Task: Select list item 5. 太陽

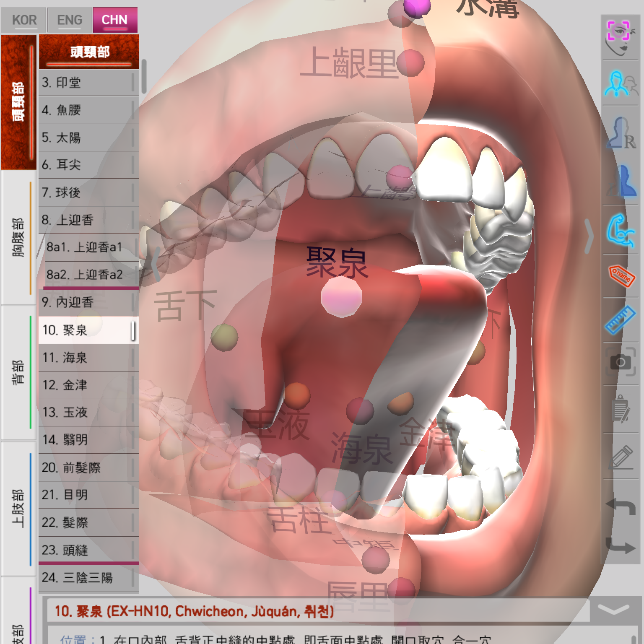Action: [88, 138]
